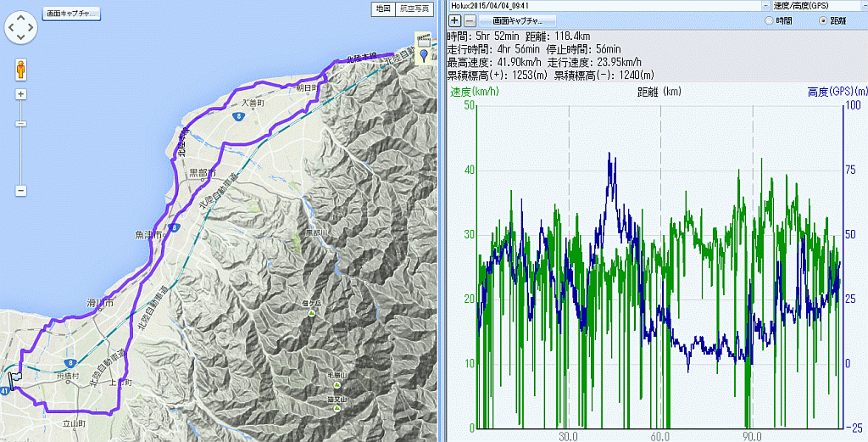Click the altitude peak on the graph
Screen dimensions: 868x442
(x=609, y=154)
